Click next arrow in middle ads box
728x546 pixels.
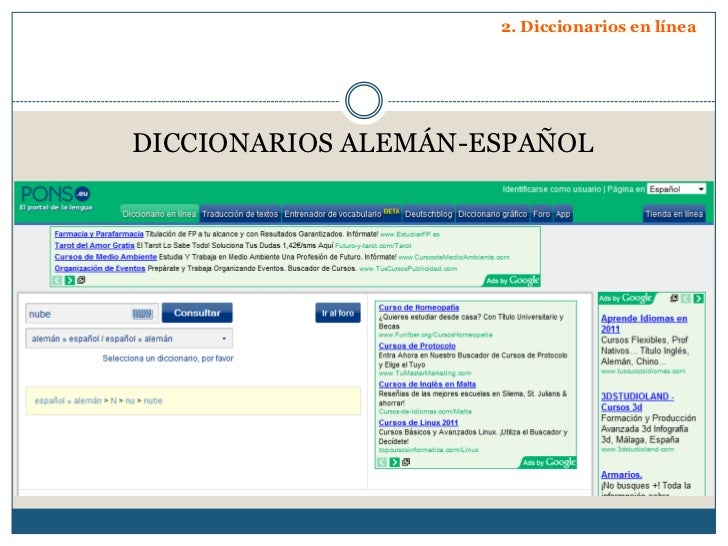coord(395,462)
